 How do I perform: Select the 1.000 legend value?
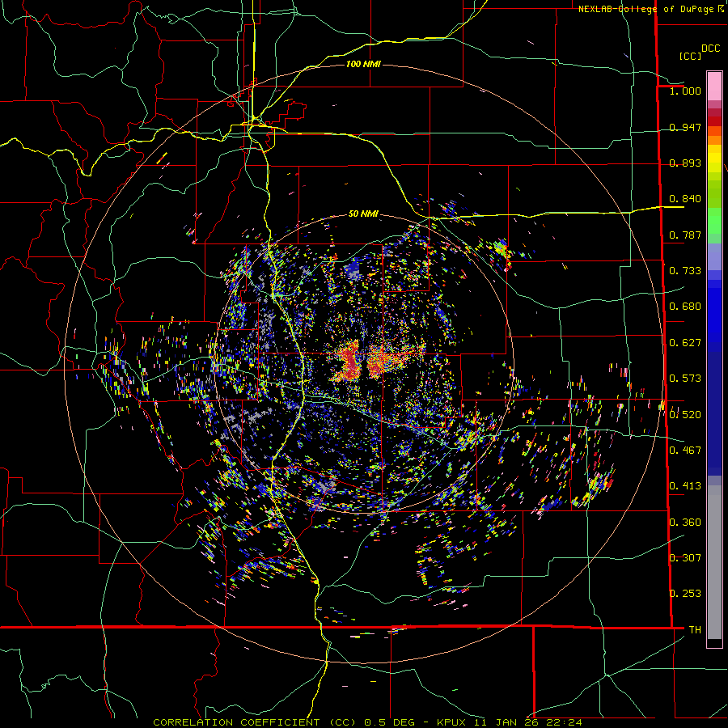point(685,91)
